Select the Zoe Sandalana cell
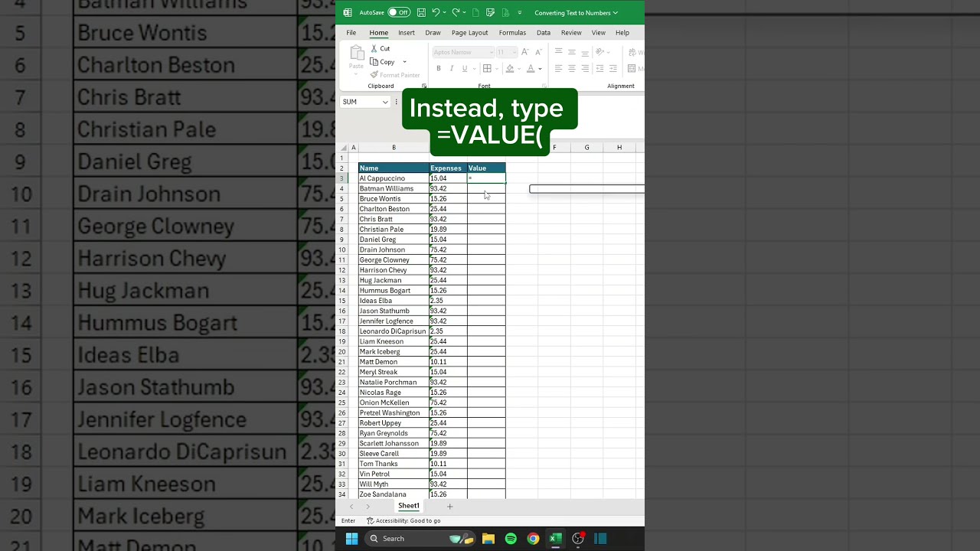 pyautogui.click(x=394, y=494)
